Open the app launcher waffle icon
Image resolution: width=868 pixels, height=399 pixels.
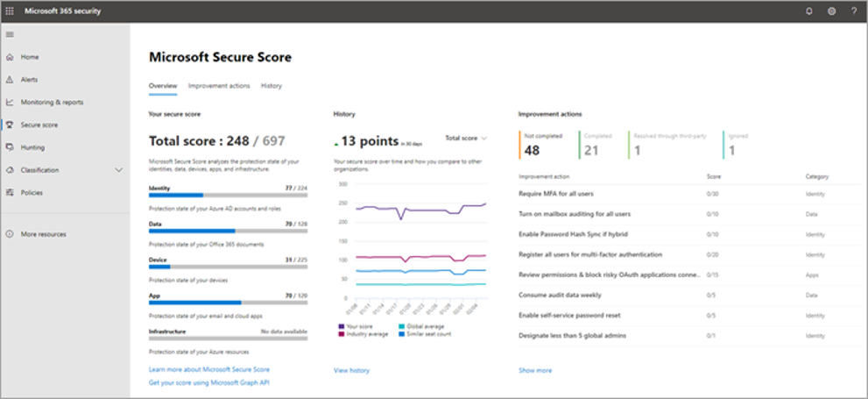(11, 11)
